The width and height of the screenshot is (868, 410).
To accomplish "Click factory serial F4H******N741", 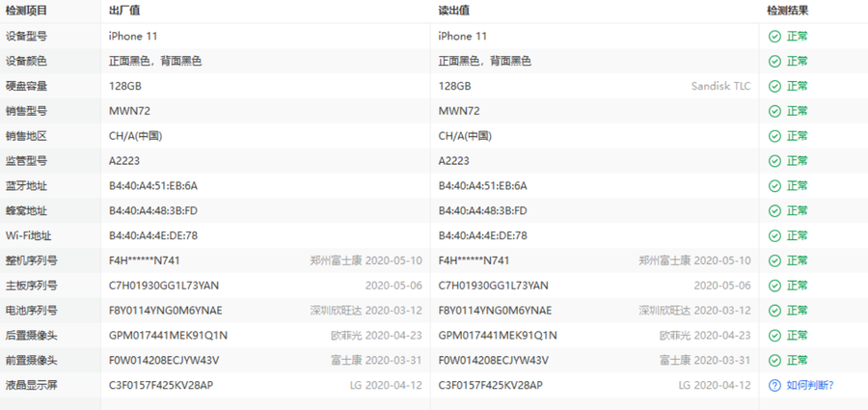I will 144,261.
